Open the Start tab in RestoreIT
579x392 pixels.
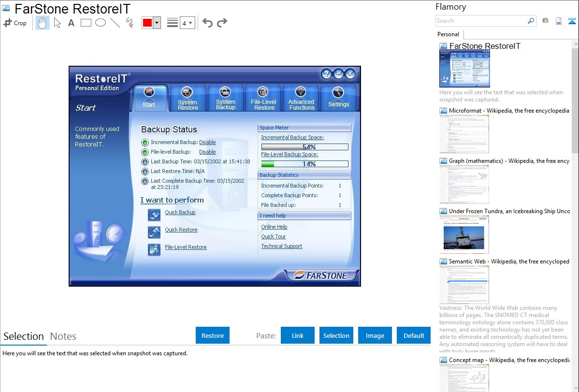tap(149, 98)
